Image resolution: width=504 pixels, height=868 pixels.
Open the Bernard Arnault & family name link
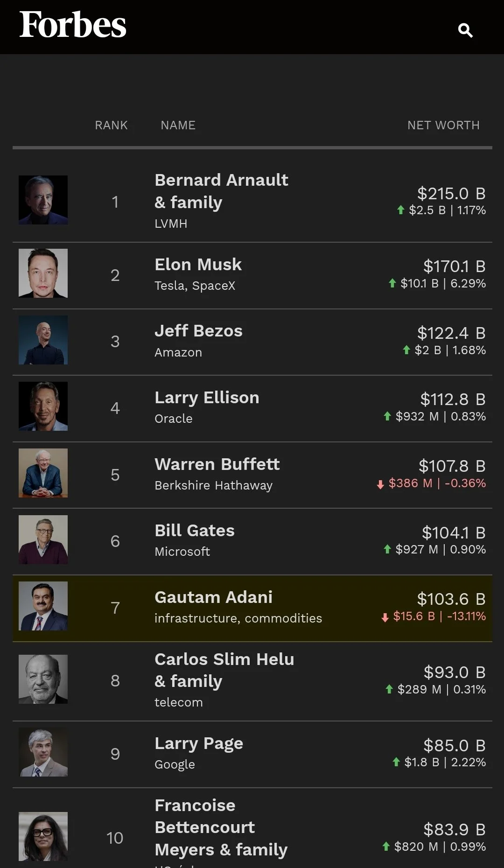(221, 191)
